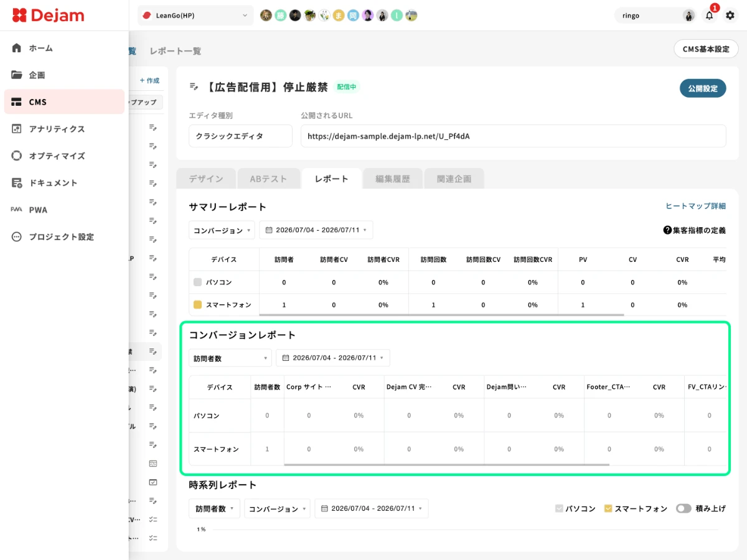Switch to the デザイン tab
This screenshot has height=560, width=747.
pyautogui.click(x=206, y=179)
